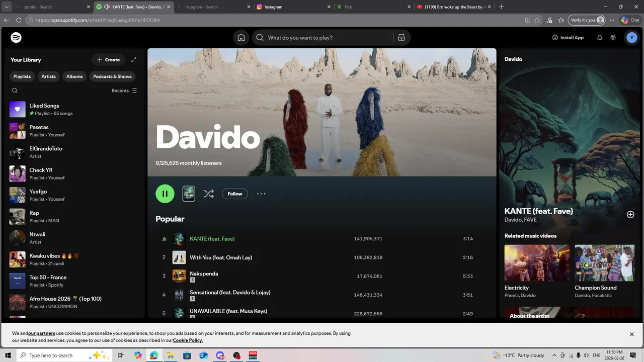Mute the Spotify tab audio icon
The height and width of the screenshot is (362, 644).
[x=107, y=7]
